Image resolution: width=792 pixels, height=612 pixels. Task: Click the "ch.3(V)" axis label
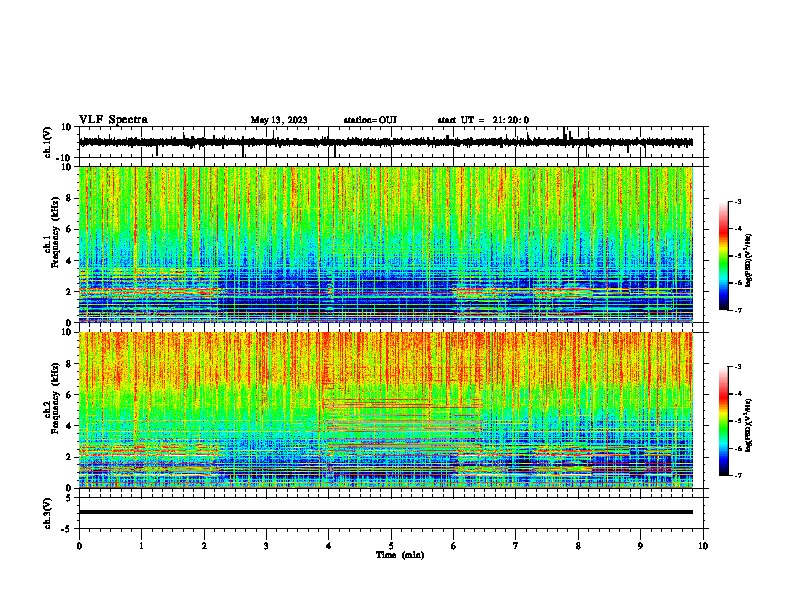(x=47, y=513)
